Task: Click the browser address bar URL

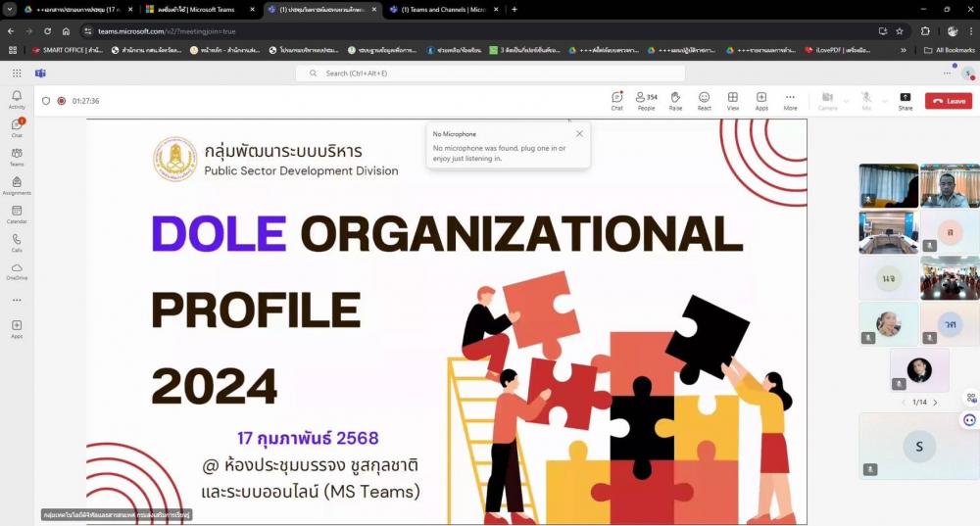Action: coord(167,31)
